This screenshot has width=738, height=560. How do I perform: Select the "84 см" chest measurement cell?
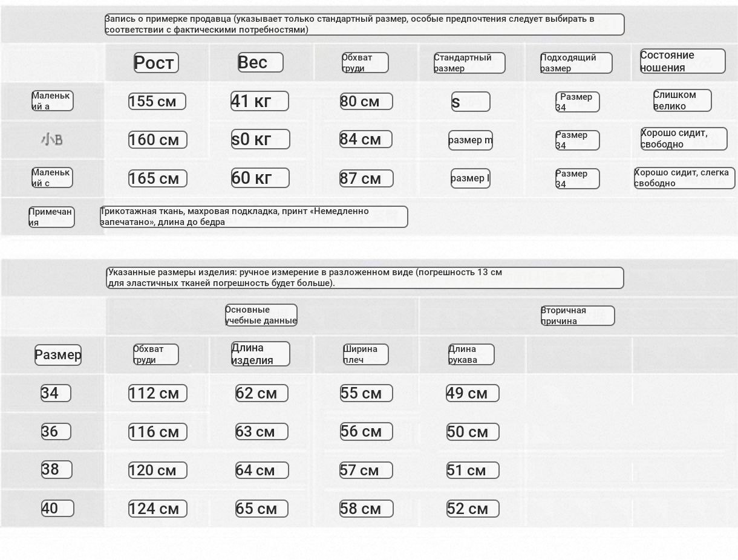tap(365, 140)
